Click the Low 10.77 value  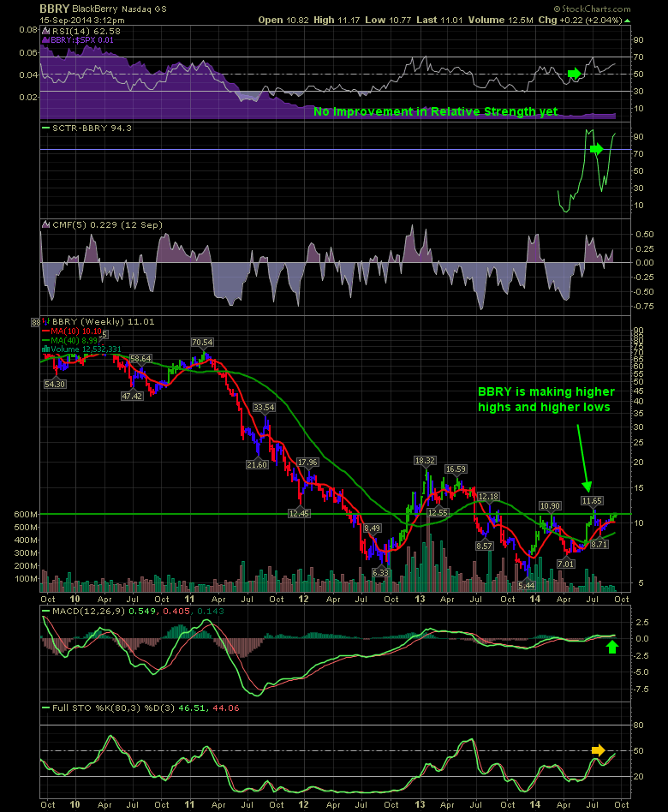[388, 21]
